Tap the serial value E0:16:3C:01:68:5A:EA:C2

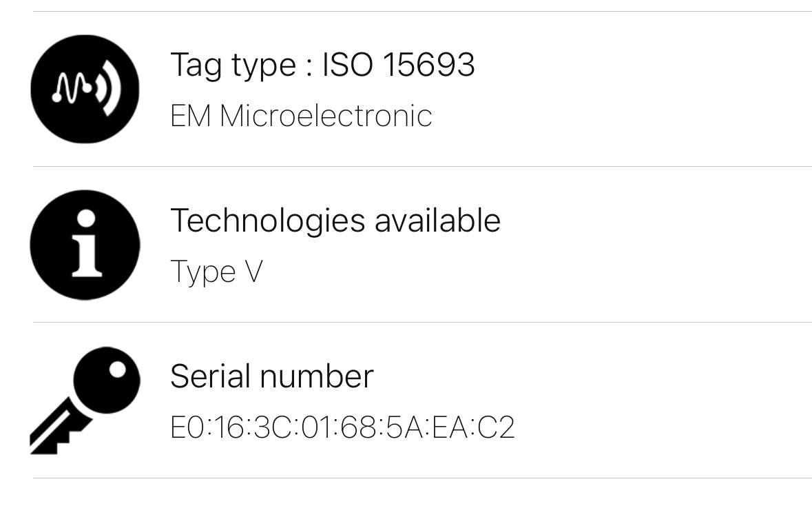[x=342, y=427]
